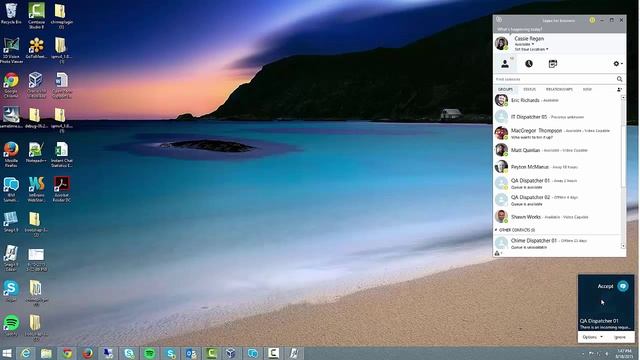Open Cassie Regan's availability status dropdown
Screen dimensions: 640x360
524,44
